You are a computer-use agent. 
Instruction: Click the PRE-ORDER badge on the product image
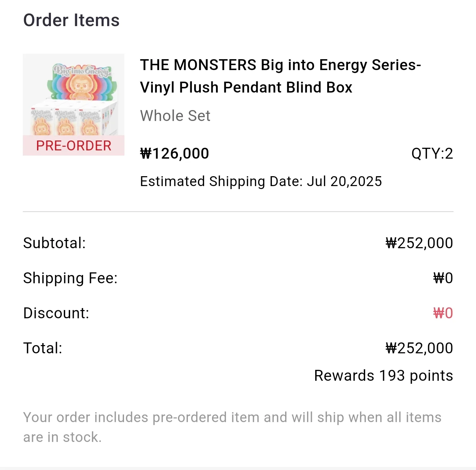pyautogui.click(x=73, y=145)
